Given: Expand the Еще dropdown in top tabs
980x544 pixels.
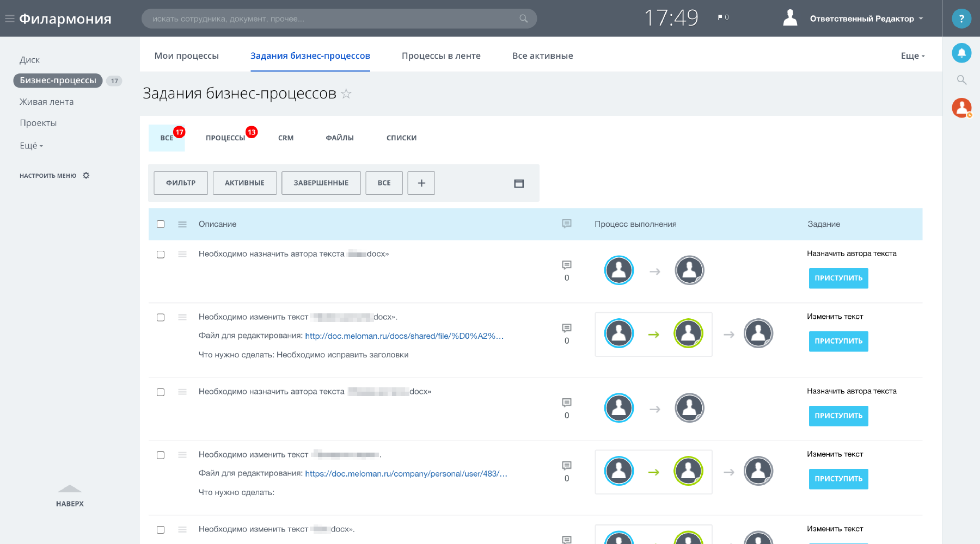Looking at the screenshot, I should point(912,55).
